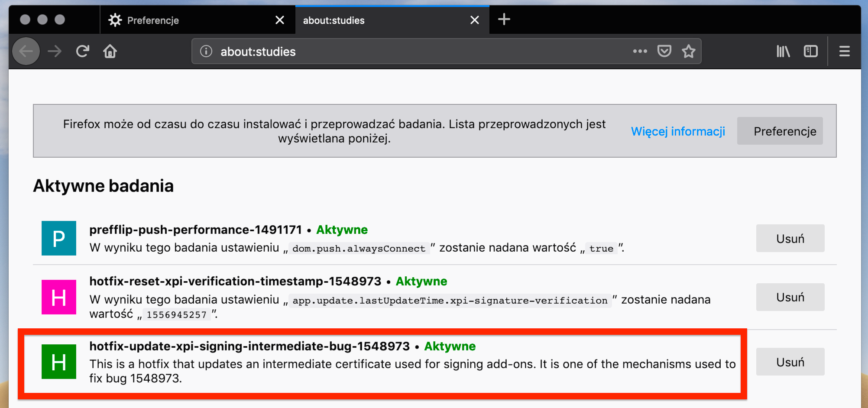Click the Aktywne badania heading
The width and height of the screenshot is (868, 408).
click(104, 186)
